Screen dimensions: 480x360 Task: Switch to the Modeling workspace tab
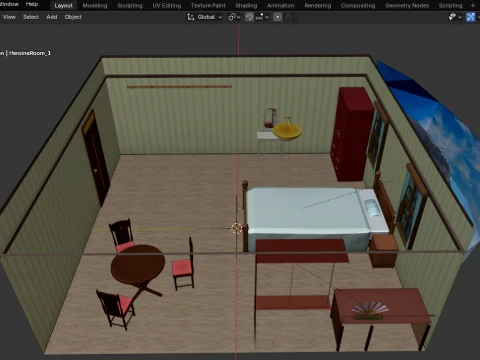tap(95, 6)
